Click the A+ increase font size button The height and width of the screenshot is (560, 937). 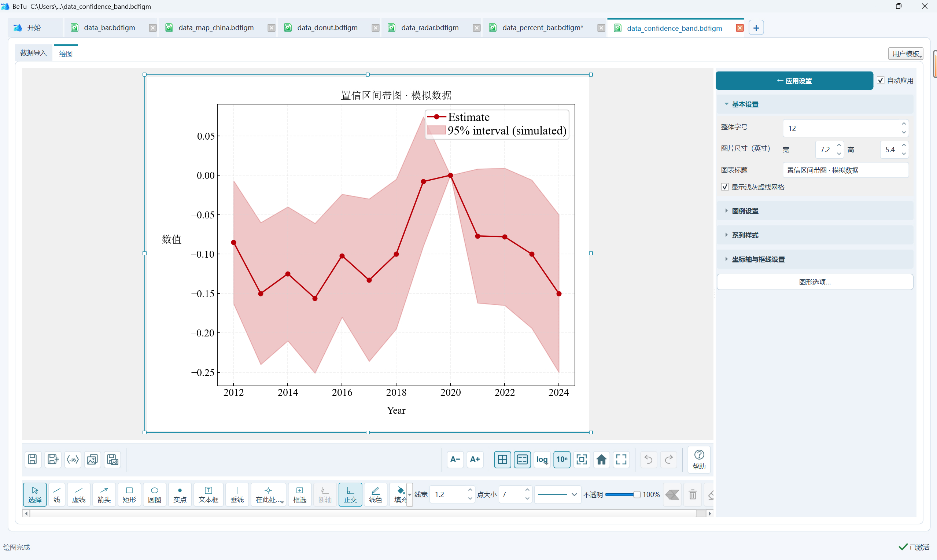tap(475, 459)
